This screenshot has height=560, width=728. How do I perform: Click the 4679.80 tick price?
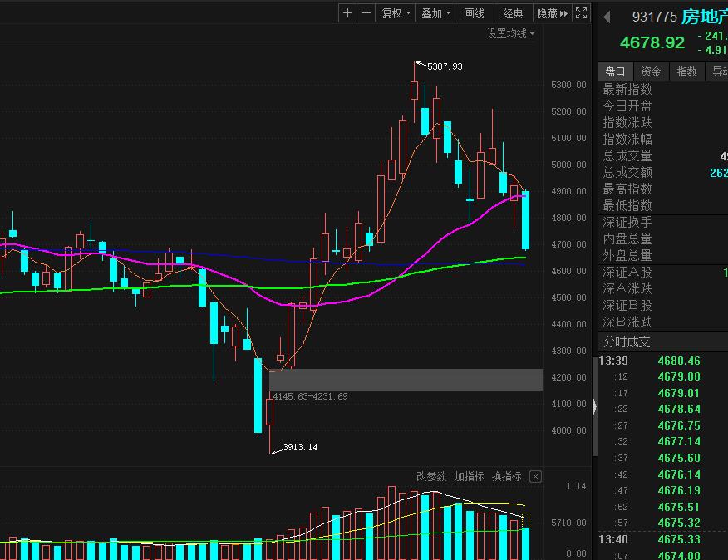679,376
